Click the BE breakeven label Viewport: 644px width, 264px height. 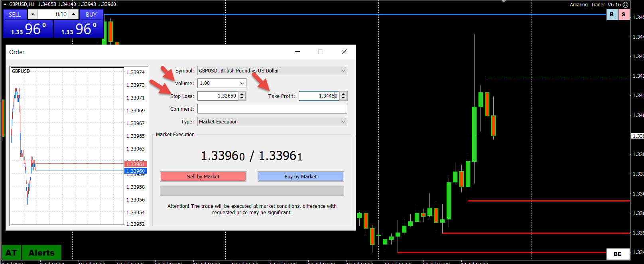click(x=618, y=254)
